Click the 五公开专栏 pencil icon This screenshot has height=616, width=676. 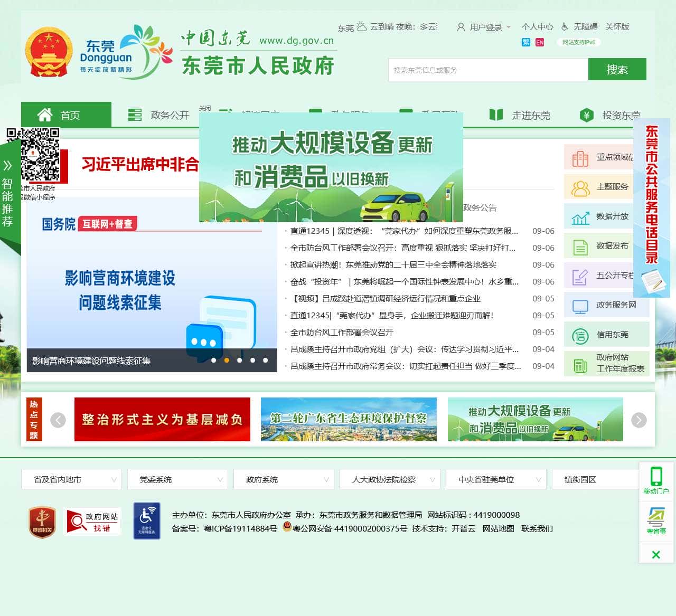(x=580, y=276)
